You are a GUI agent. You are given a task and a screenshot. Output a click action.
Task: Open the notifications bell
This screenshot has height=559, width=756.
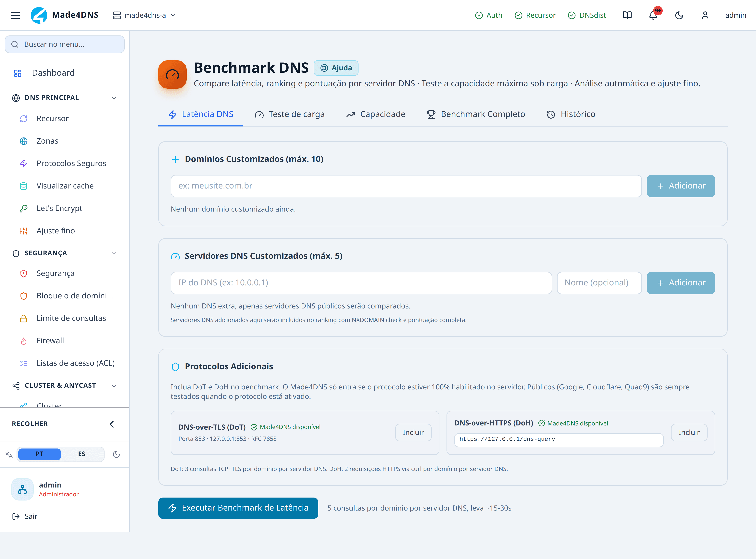653,15
